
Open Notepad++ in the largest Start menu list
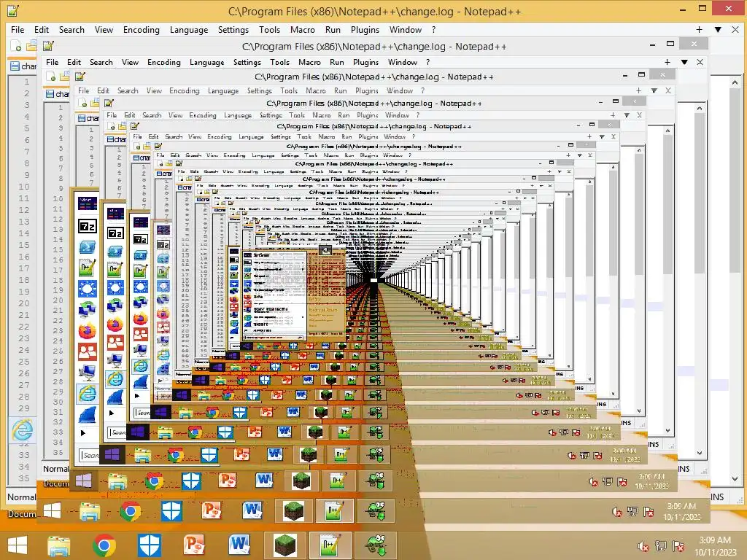(x=88, y=268)
